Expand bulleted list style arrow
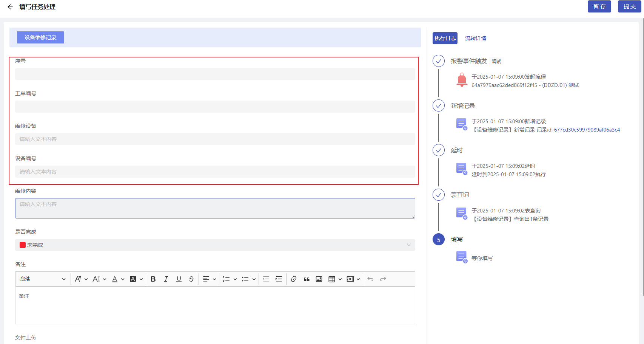Screen dimensions: 644x344 click(x=254, y=279)
